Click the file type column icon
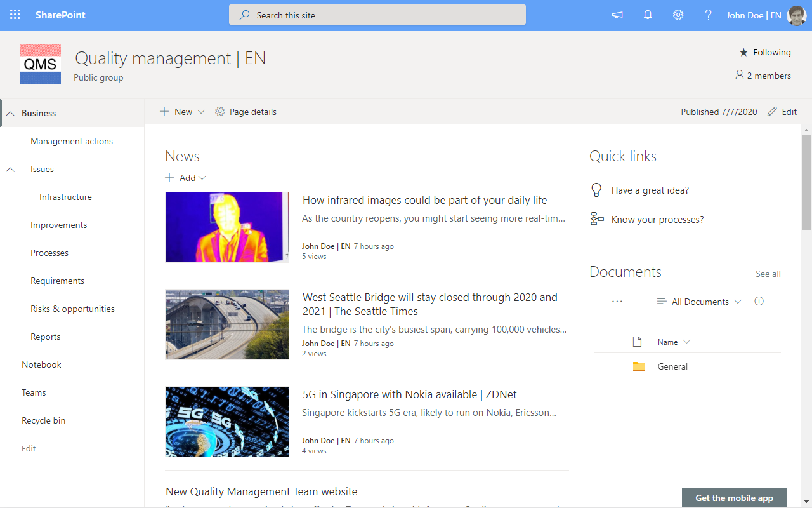The width and height of the screenshot is (812, 508). 638,342
